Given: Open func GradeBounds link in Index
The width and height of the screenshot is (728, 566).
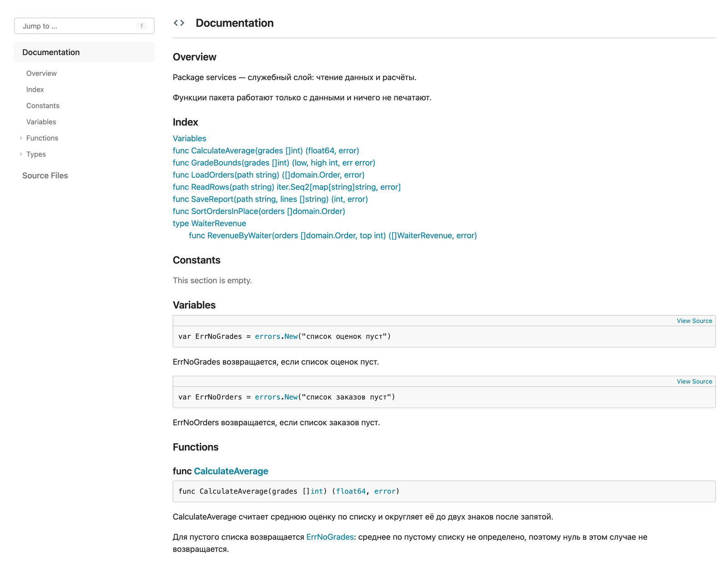Looking at the screenshot, I should click(274, 163).
